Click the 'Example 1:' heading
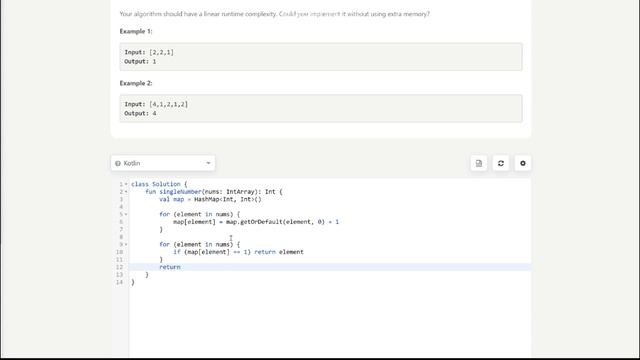 (136, 31)
